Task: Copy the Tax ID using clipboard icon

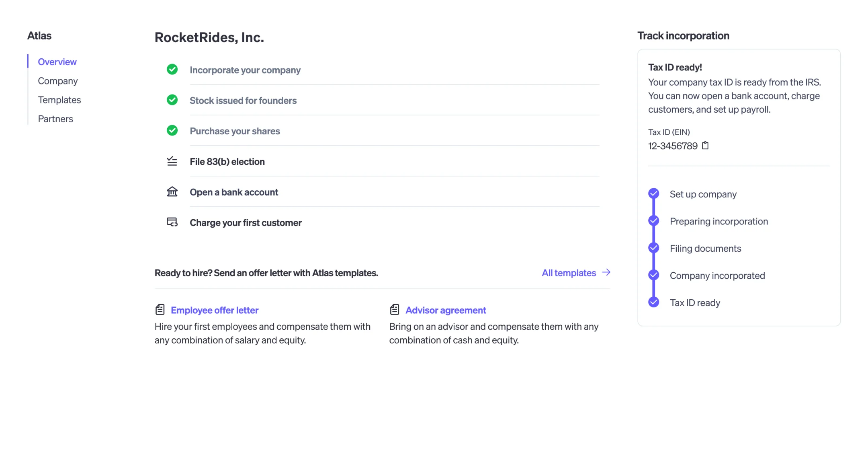Action: pyautogui.click(x=705, y=146)
